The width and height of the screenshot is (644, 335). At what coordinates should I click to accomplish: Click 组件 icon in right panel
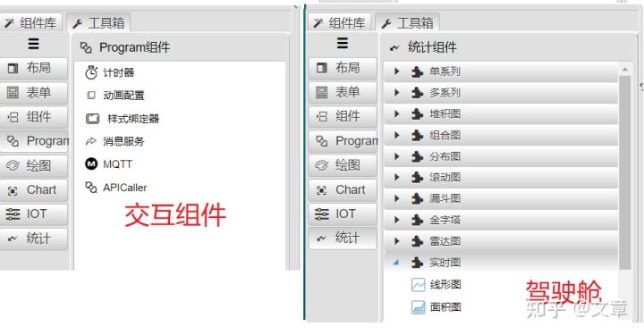[322, 116]
